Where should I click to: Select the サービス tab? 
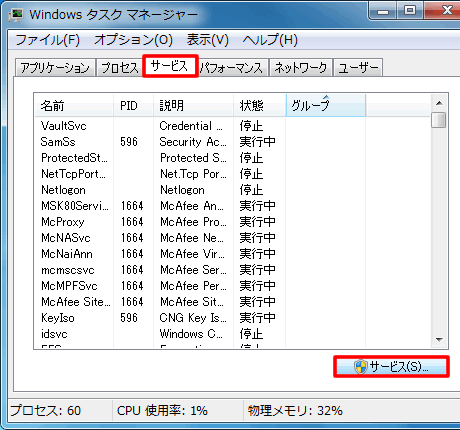click(170, 66)
